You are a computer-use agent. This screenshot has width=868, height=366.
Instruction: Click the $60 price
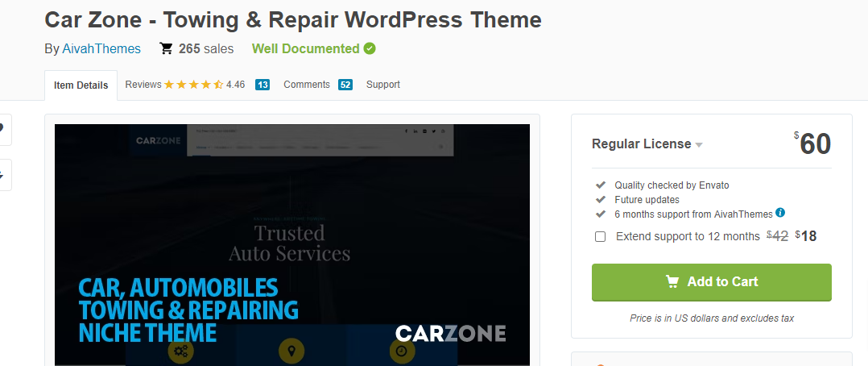click(x=812, y=144)
